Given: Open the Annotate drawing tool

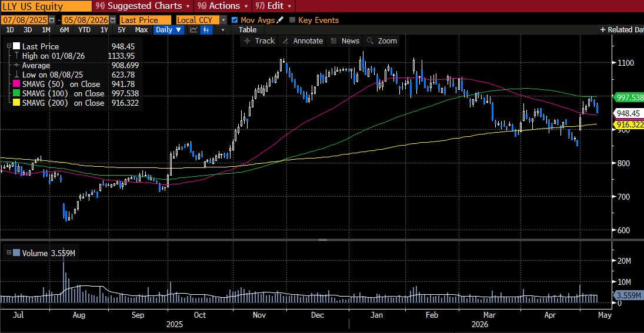Looking at the screenshot, I should [x=302, y=41].
